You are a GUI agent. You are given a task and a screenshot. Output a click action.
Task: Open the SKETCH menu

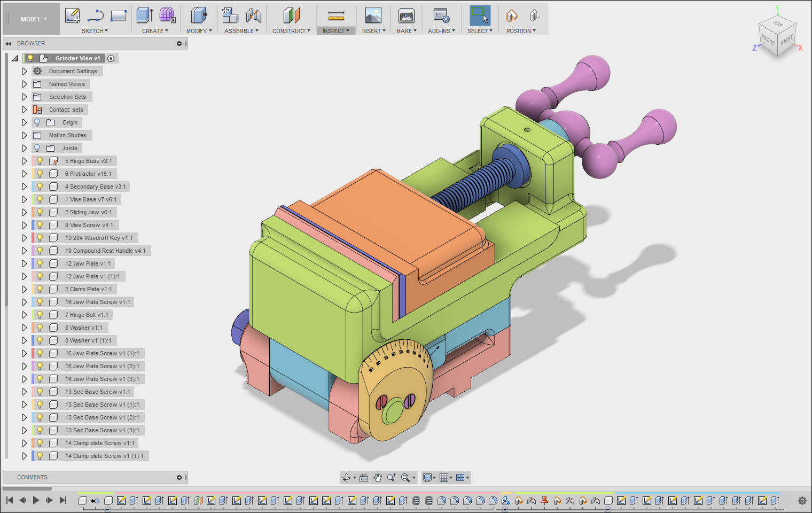(95, 31)
